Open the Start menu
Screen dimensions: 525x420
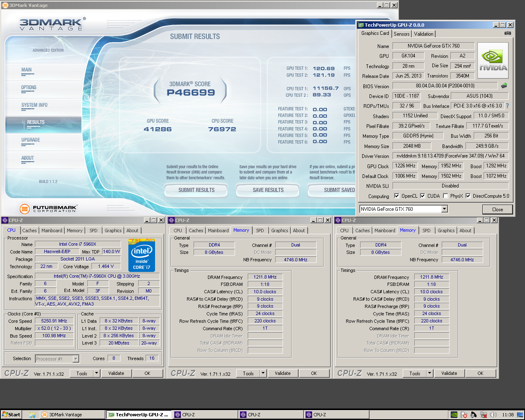pyautogui.click(x=11, y=415)
